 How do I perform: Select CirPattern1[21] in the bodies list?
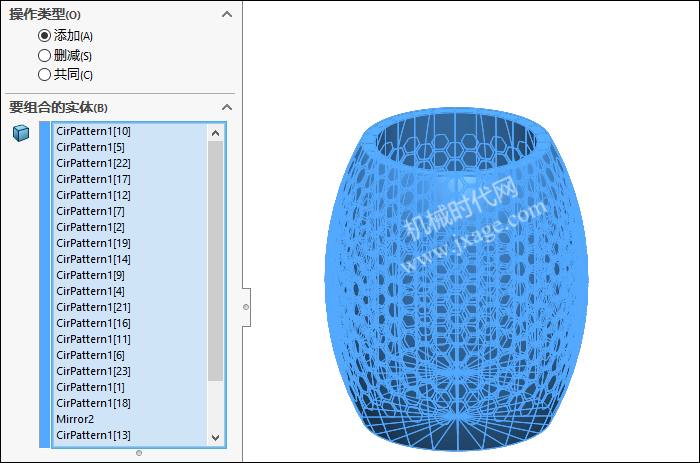(x=130, y=307)
